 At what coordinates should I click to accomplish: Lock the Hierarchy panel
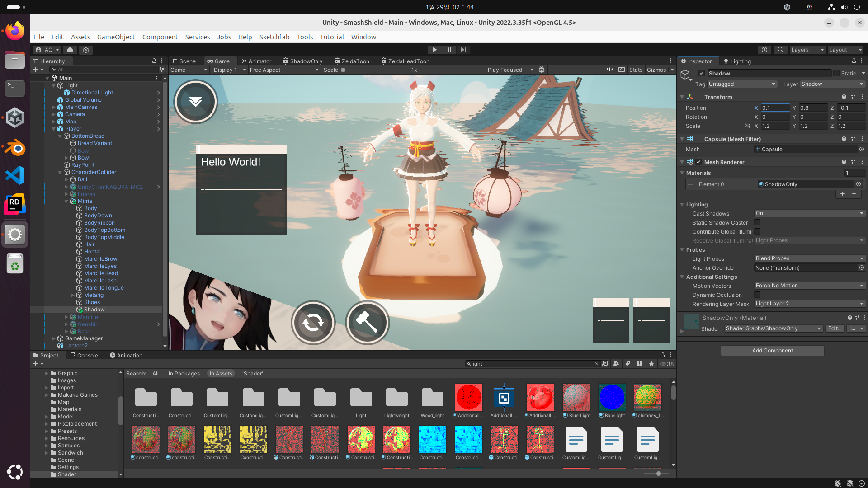(x=154, y=61)
